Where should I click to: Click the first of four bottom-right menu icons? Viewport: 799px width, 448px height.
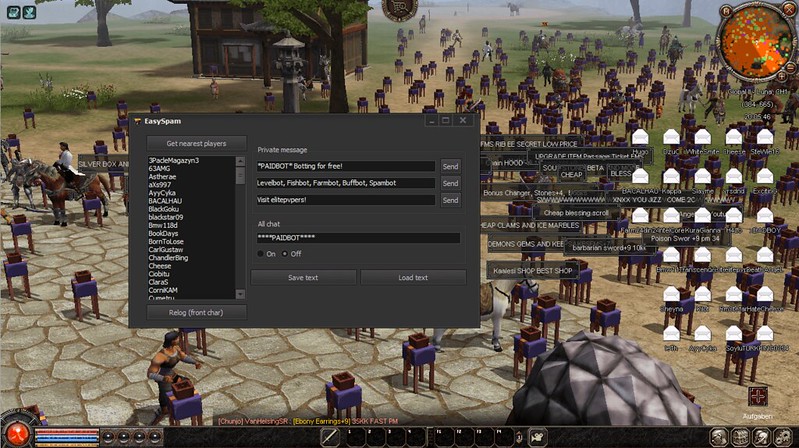pos(719,437)
